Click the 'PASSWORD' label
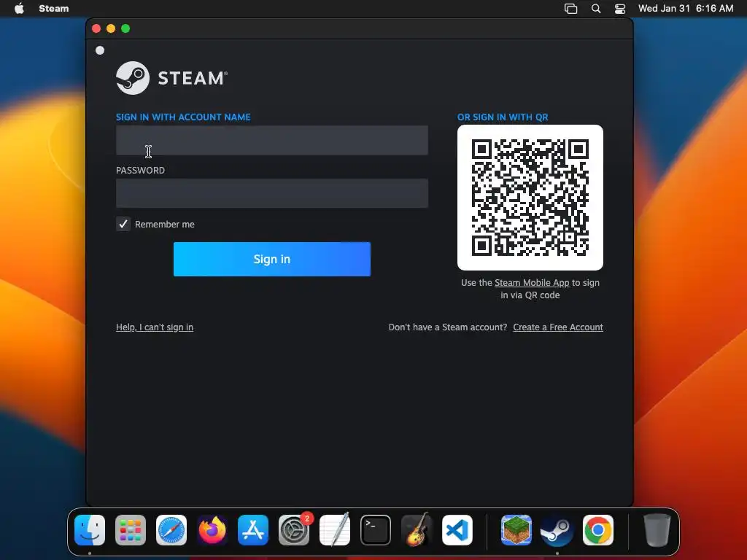Image resolution: width=747 pixels, height=560 pixels. pyautogui.click(x=140, y=171)
